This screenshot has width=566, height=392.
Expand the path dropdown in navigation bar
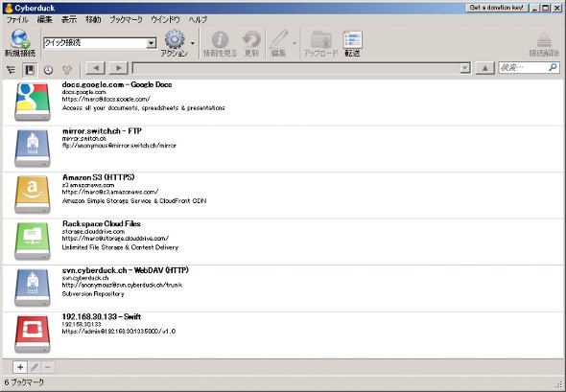point(465,68)
